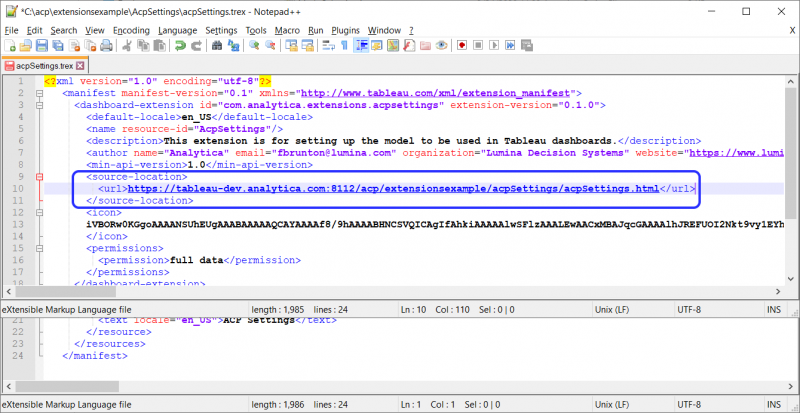Viewport: 800px width, 413px height.
Task: Open Find with the binoculars icon
Action: click(217, 46)
